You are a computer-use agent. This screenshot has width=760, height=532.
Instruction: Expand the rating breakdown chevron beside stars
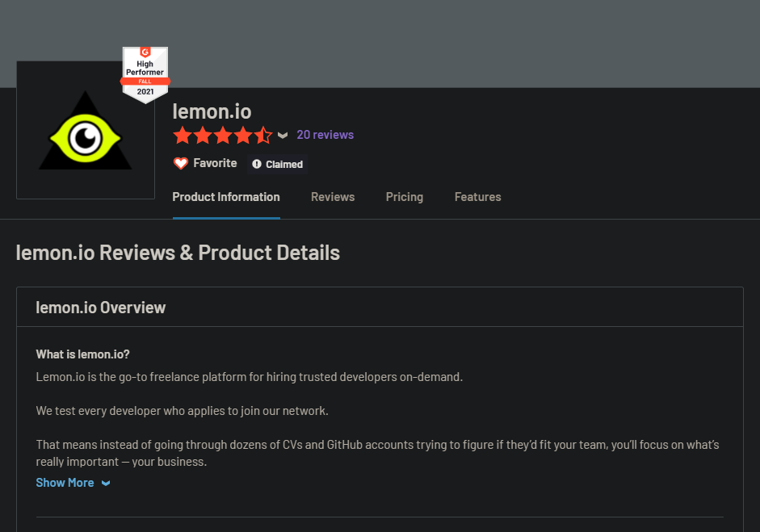coord(283,135)
